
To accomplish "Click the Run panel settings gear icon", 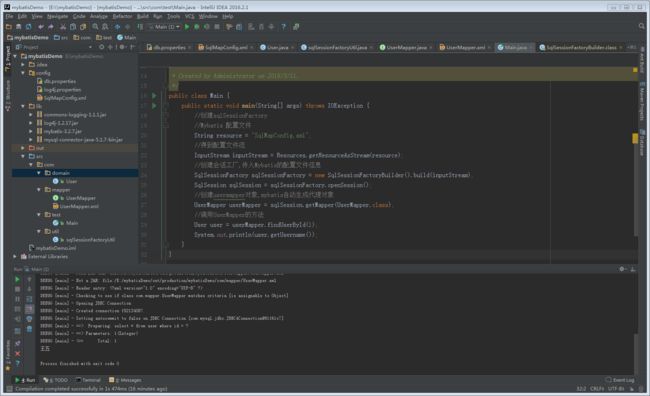I will tap(622, 269).
